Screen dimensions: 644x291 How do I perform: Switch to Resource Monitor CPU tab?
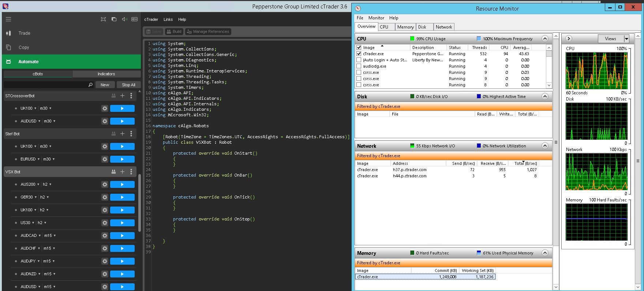[386, 27]
